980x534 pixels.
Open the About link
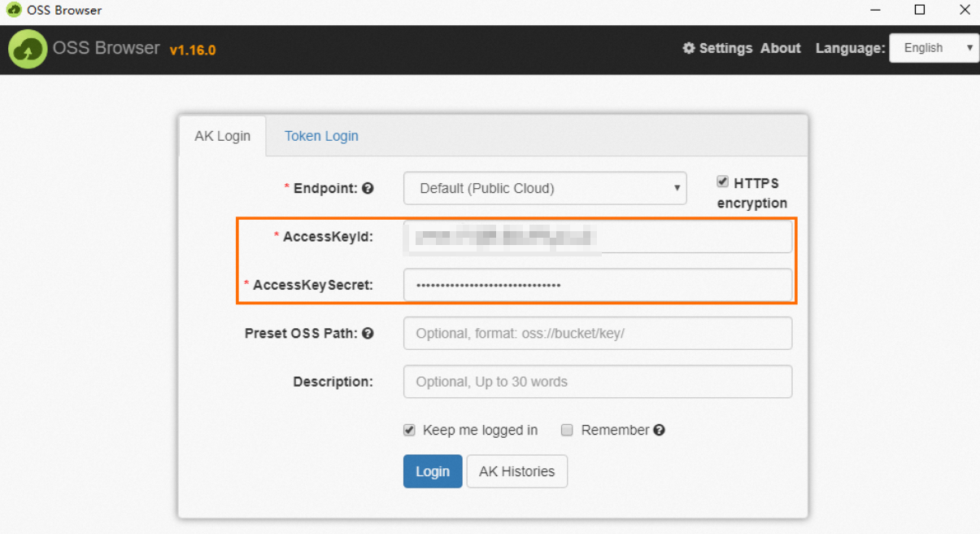(781, 48)
